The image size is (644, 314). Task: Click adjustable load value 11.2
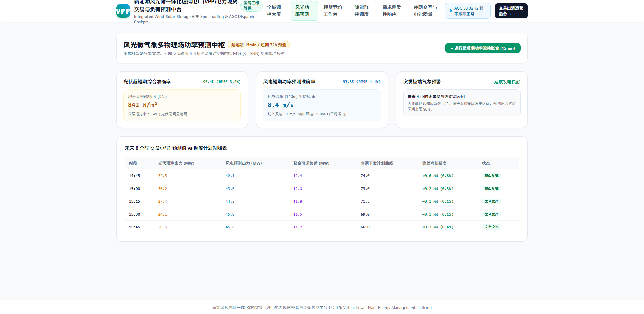(298, 227)
